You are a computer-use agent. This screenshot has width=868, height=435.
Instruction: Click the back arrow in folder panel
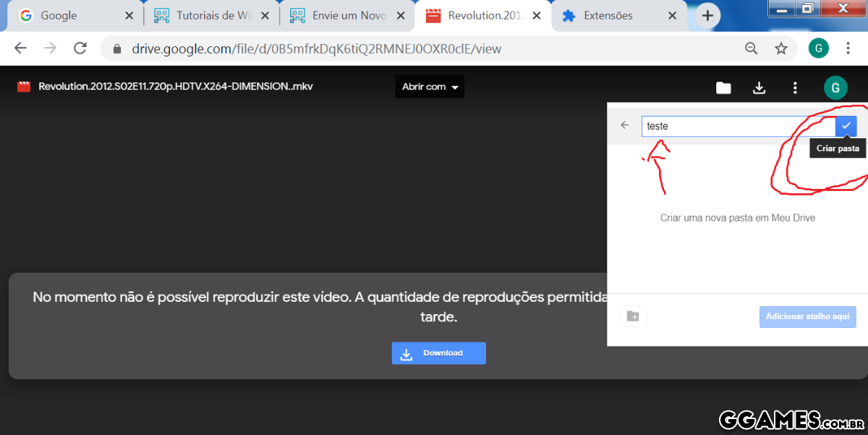(x=625, y=125)
